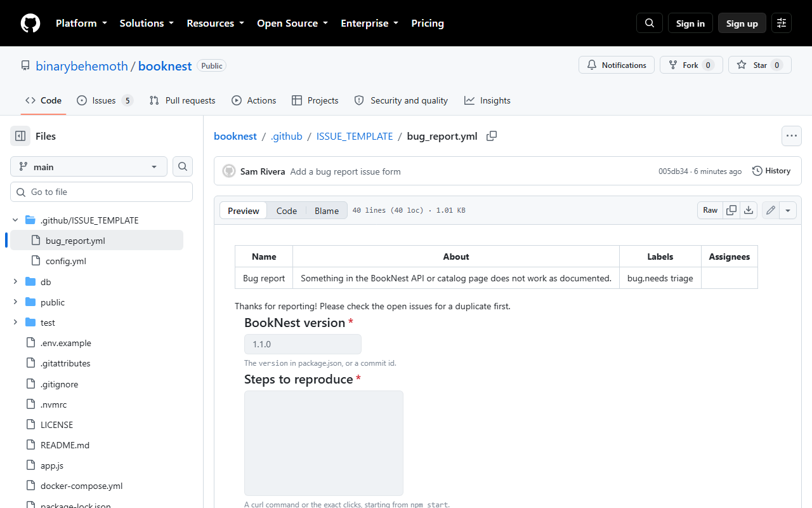The image size is (812, 508).
Task: Click the Notifications bell button
Action: (616, 65)
